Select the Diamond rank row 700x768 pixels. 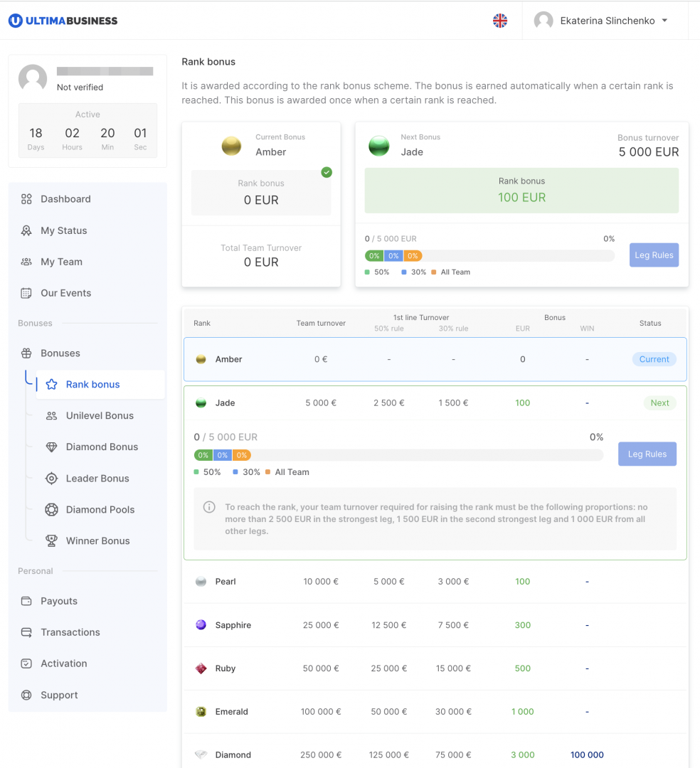point(435,754)
